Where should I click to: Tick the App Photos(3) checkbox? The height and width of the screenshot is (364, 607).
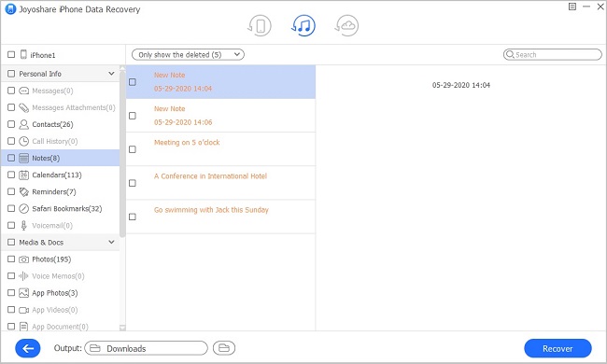click(11, 293)
